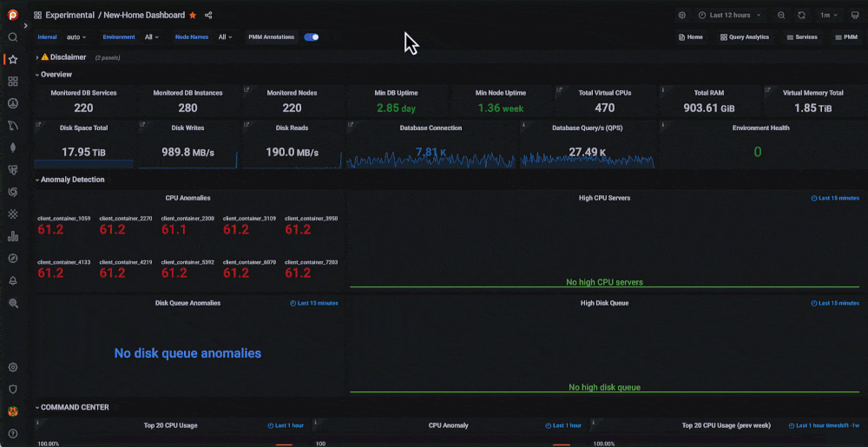868x447 pixels.
Task: Click the zoom out time range icon
Action: [781, 15]
